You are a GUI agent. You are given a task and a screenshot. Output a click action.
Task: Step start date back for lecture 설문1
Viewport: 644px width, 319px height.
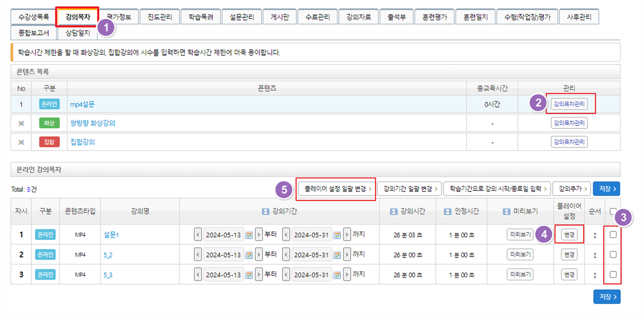click(x=198, y=235)
